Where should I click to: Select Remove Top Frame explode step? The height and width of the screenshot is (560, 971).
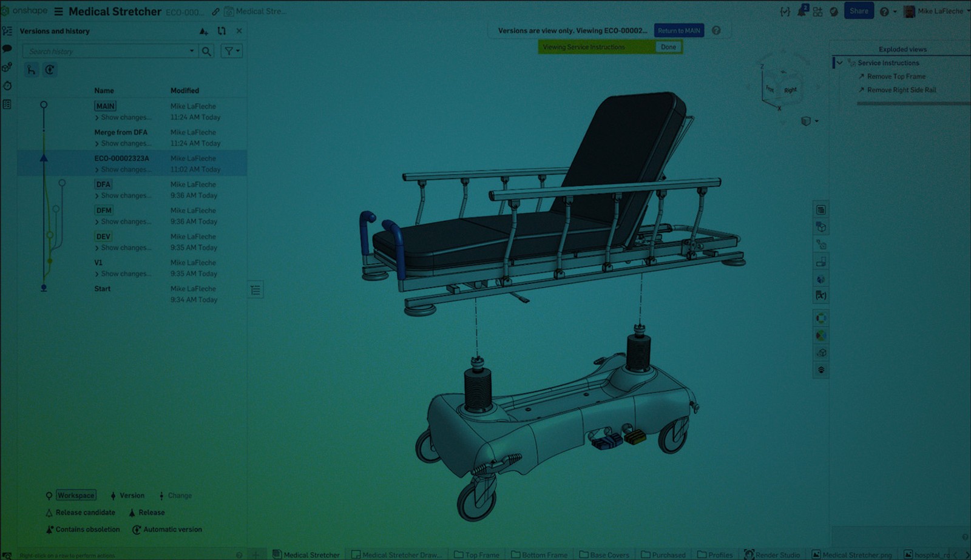point(896,76)
